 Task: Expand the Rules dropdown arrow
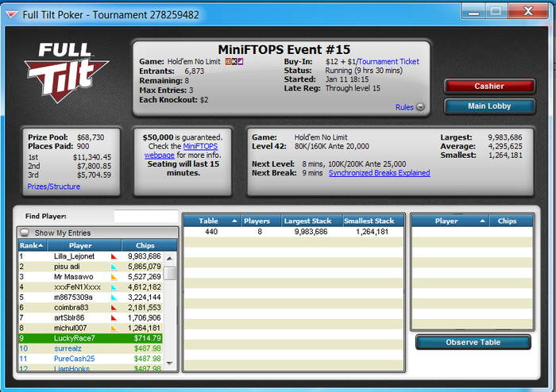pyautogui.click(x=420, y=107)
